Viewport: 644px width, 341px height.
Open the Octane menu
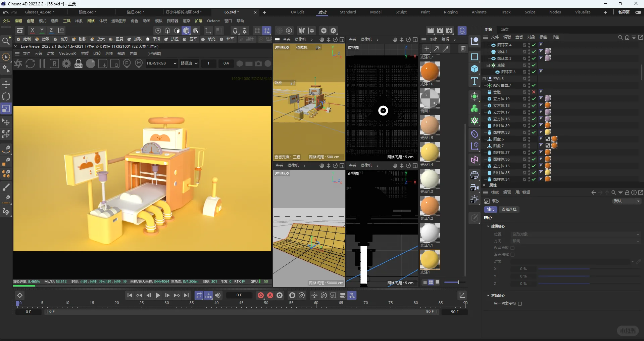coord(213,21)
